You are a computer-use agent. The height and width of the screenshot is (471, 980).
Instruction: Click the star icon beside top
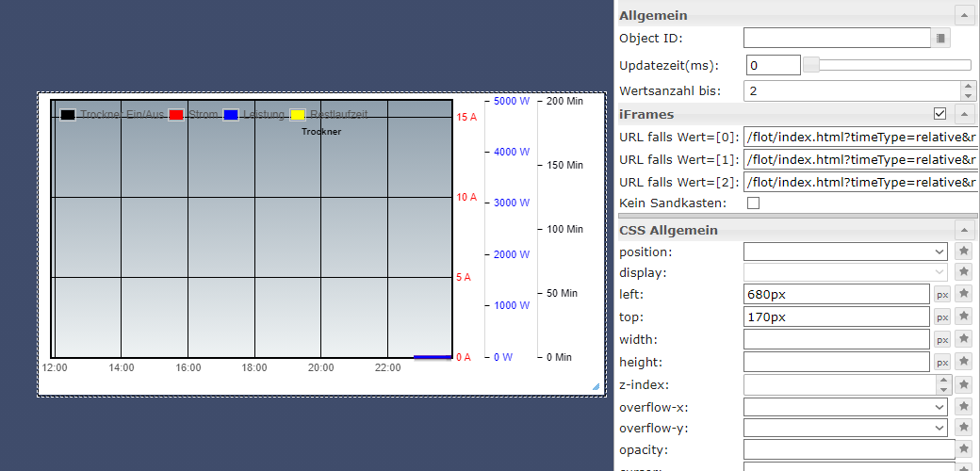click(964, 317)
